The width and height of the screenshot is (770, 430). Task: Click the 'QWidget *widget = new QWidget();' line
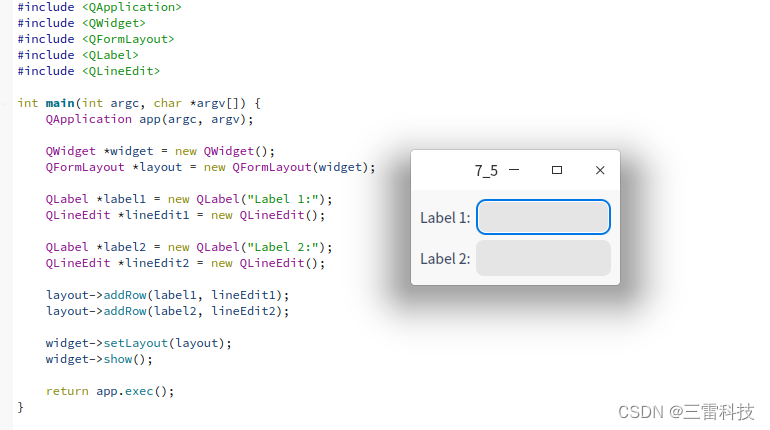(x=160, y=151)
